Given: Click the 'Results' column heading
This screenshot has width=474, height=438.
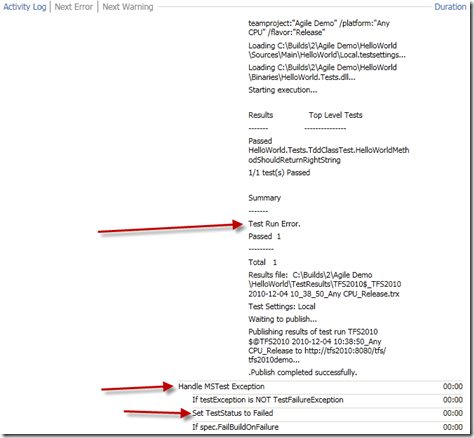Looking at the screenshot, I should pyautogui.click(x=261, y=115).
